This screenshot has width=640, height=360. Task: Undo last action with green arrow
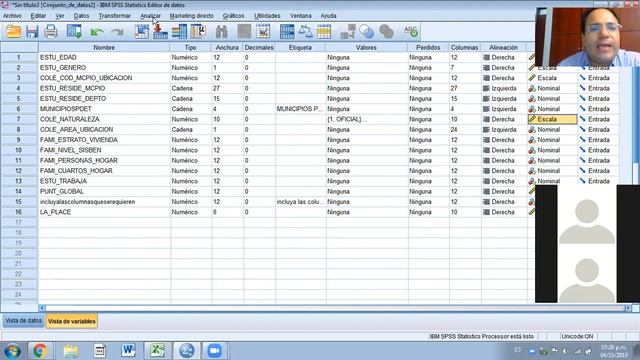[97, 31]
